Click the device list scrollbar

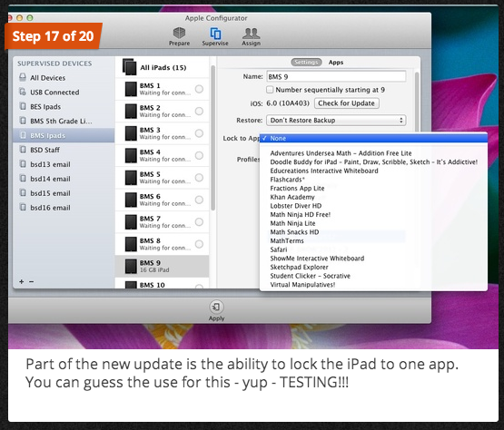(x=212, y=138)
